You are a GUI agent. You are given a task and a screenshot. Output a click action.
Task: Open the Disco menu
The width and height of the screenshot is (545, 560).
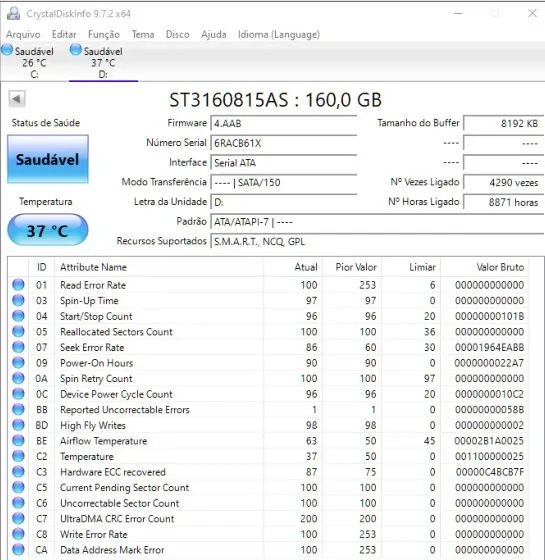point(178,35)
